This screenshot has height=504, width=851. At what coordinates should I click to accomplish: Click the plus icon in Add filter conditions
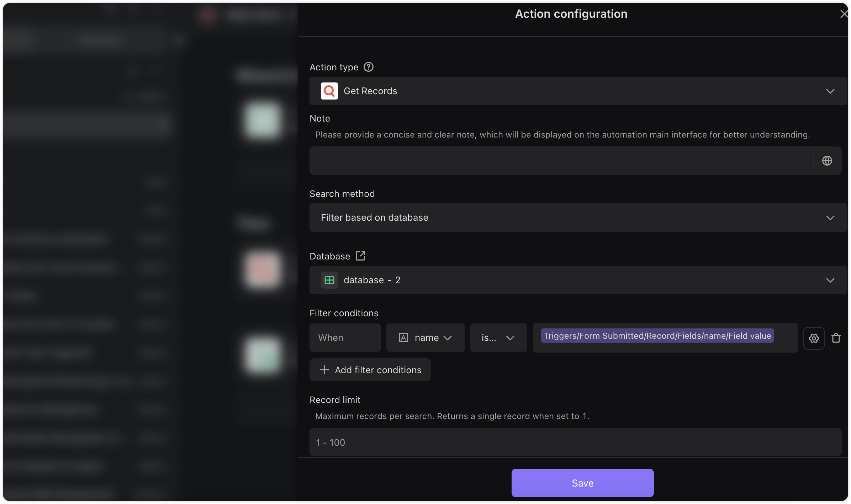click(x=324, y=370)
